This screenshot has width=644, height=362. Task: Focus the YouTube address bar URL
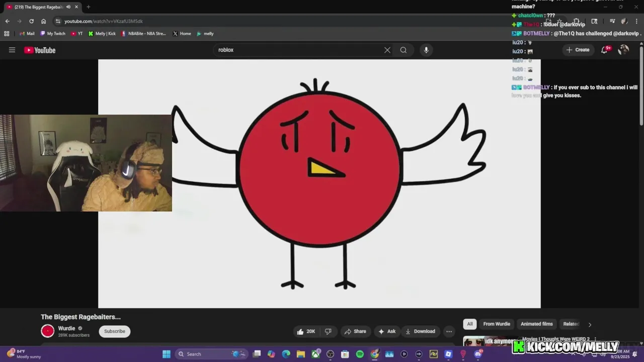(104, 21)
